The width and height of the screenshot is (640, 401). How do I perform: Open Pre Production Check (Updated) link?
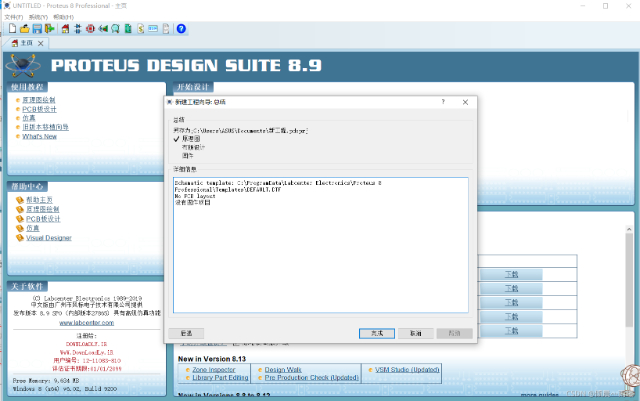point(312,378)
